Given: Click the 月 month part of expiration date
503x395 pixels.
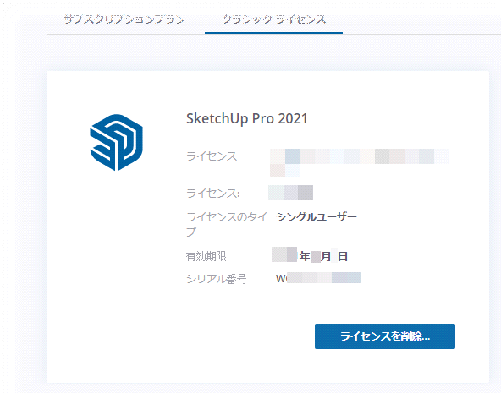Looking at the screenshot, I should pyautogui.click(x=325, y=256).
